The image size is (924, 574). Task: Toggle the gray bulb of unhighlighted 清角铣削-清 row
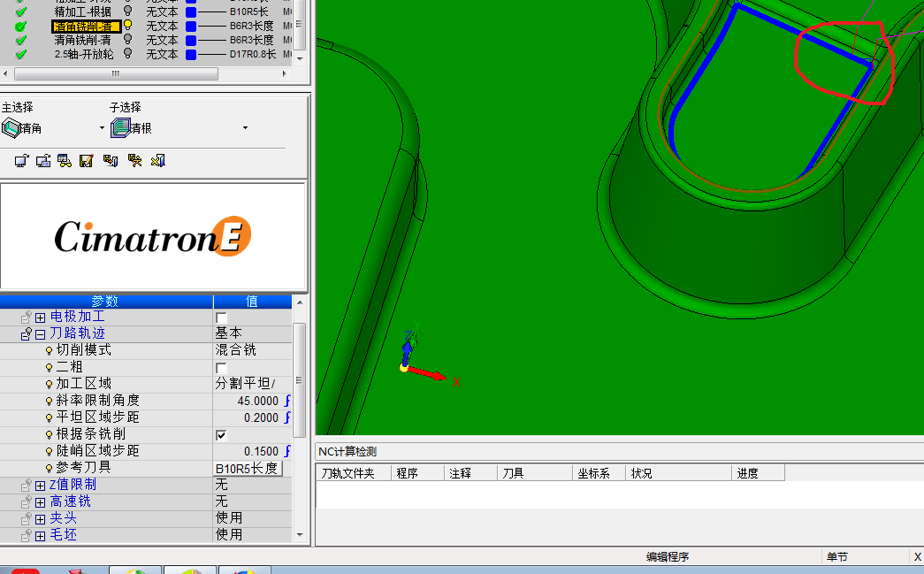click(127, 40)
